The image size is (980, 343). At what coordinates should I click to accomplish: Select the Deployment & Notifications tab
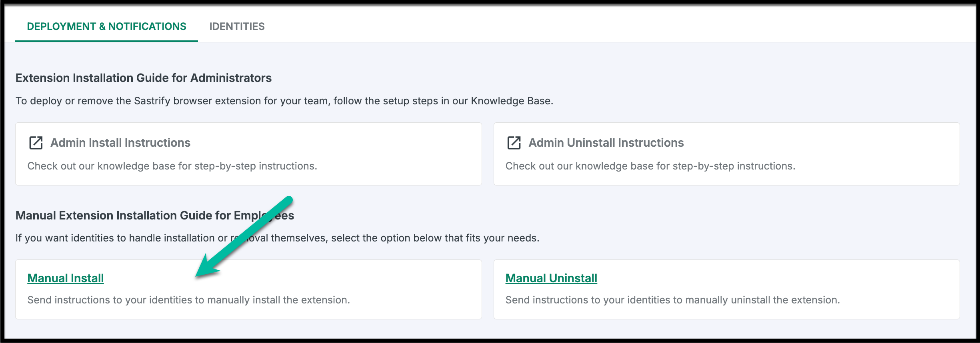tap(106, 26)
